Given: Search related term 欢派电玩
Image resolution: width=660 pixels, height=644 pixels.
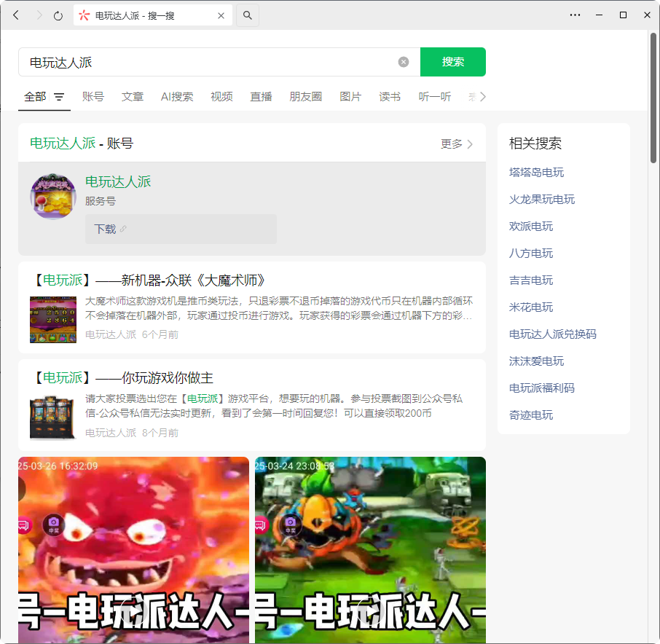Looking at the screenshot, I should pyautogui.click(x=531, y=226).
